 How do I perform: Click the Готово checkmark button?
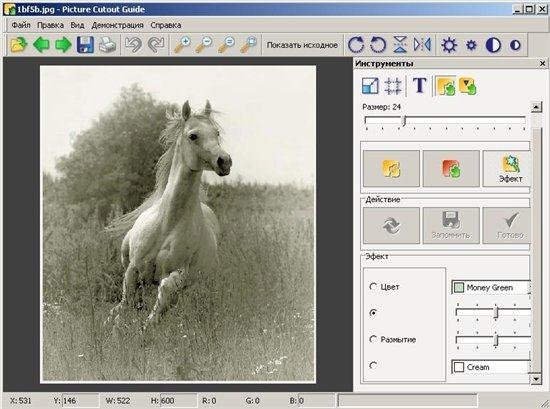(507, 225)
